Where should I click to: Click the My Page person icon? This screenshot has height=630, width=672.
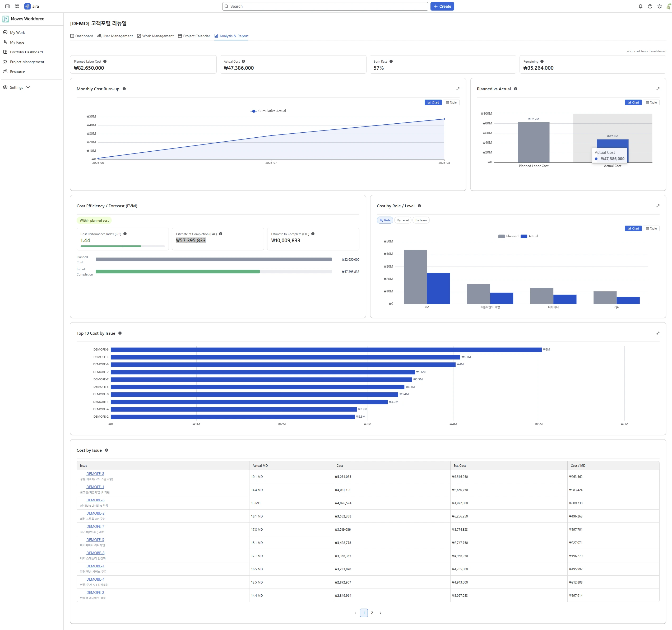(x=5, y=42)
